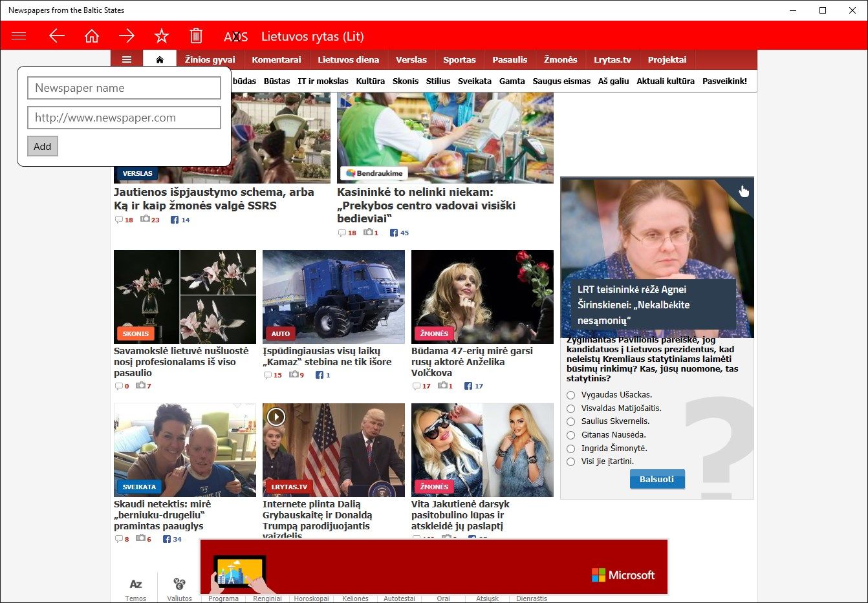The width and height of the screenshot is (868, 603).
Task: Open the Sveikata submenu link
Action: pyautogui.click(x=475, y=81)
